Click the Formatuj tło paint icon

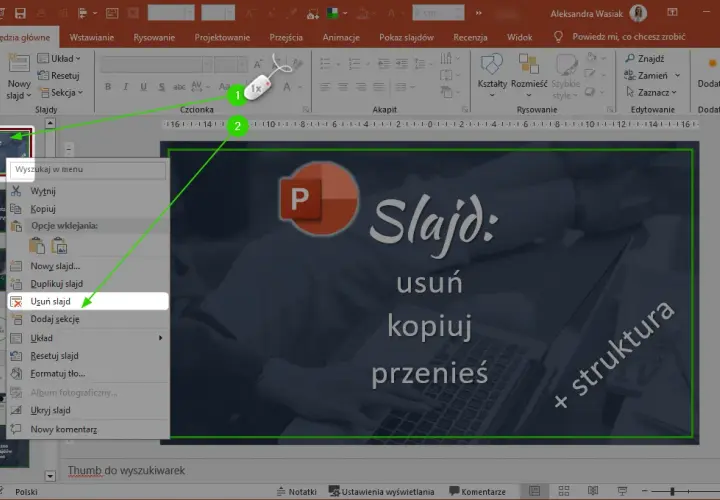point(16,373)
